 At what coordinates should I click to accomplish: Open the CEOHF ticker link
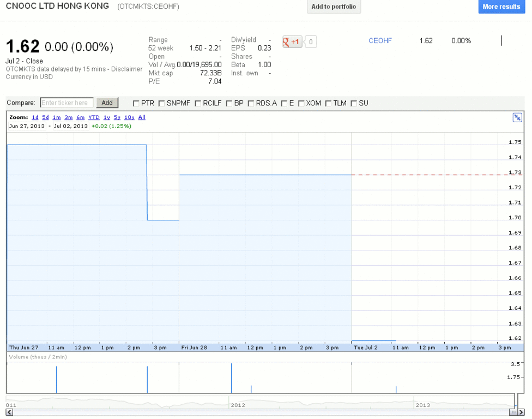[380, 41]
